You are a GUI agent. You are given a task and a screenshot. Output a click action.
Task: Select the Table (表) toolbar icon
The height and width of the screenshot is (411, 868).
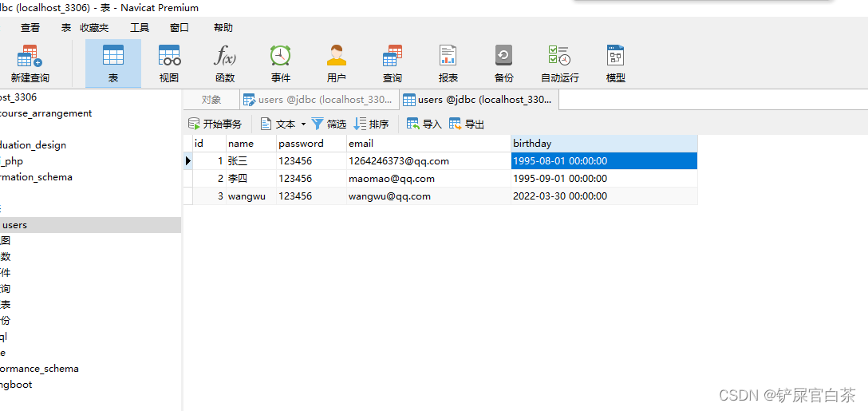[x=113, y=64]
